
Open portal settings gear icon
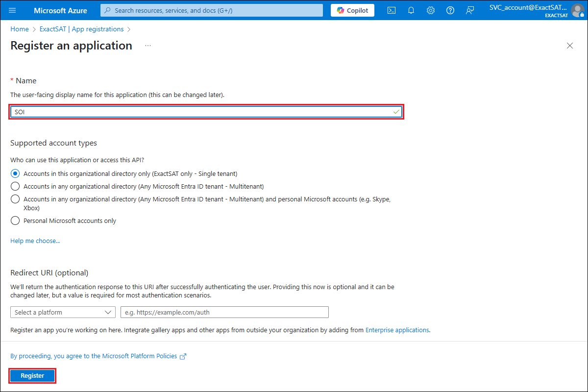point(431,10)
